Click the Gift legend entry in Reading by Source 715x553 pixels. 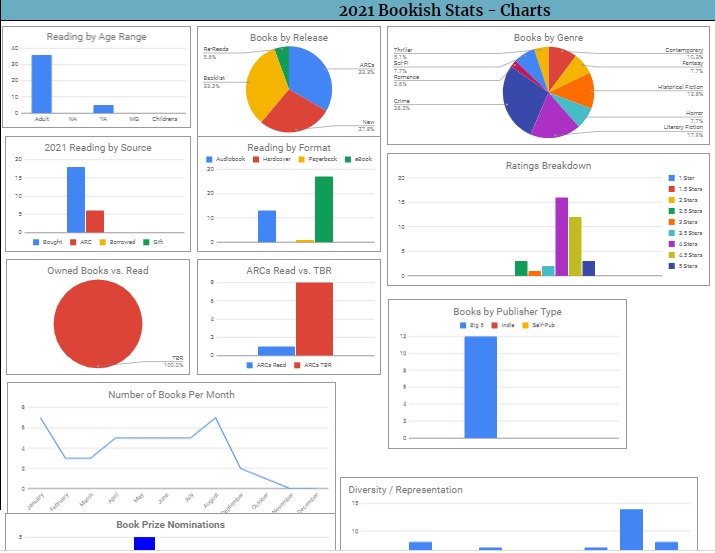[x=147, y=242]
